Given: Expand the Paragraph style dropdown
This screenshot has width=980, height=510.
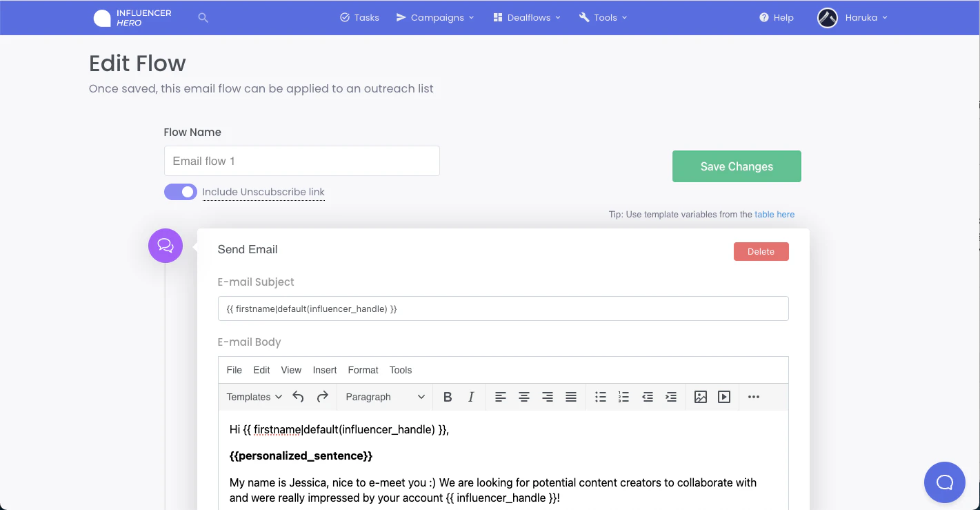Looking at the screenshot, I should click(385, 397).
